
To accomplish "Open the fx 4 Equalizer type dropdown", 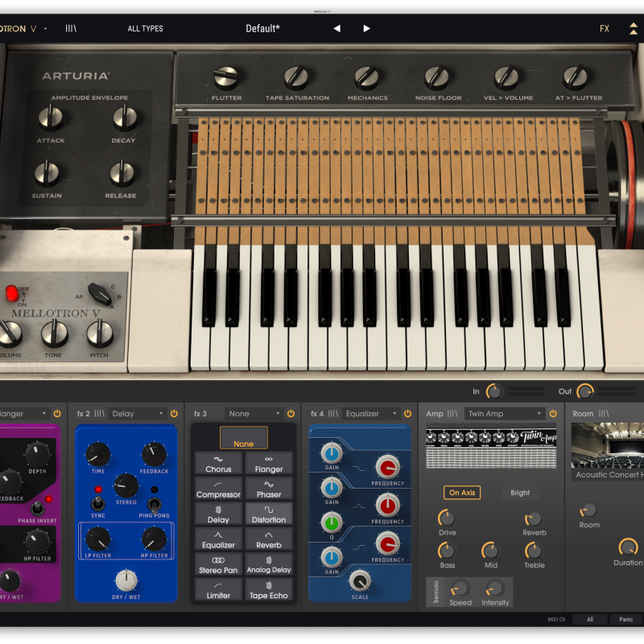I will (371, 414).
